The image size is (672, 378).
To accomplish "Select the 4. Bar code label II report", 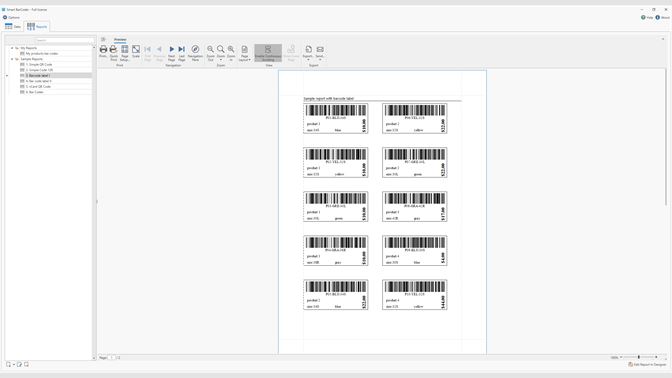I will [39, 81].
